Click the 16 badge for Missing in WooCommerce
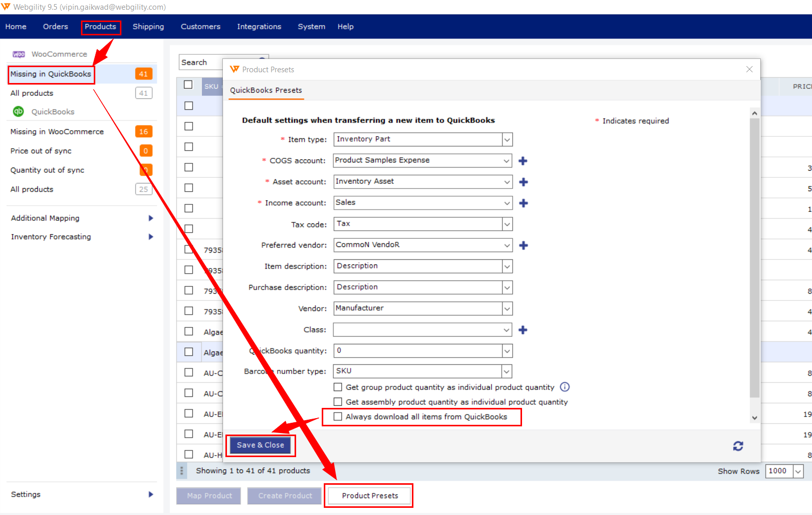This screenshot has height=515, width=812. pyautogui.click(x=143, y=132)
